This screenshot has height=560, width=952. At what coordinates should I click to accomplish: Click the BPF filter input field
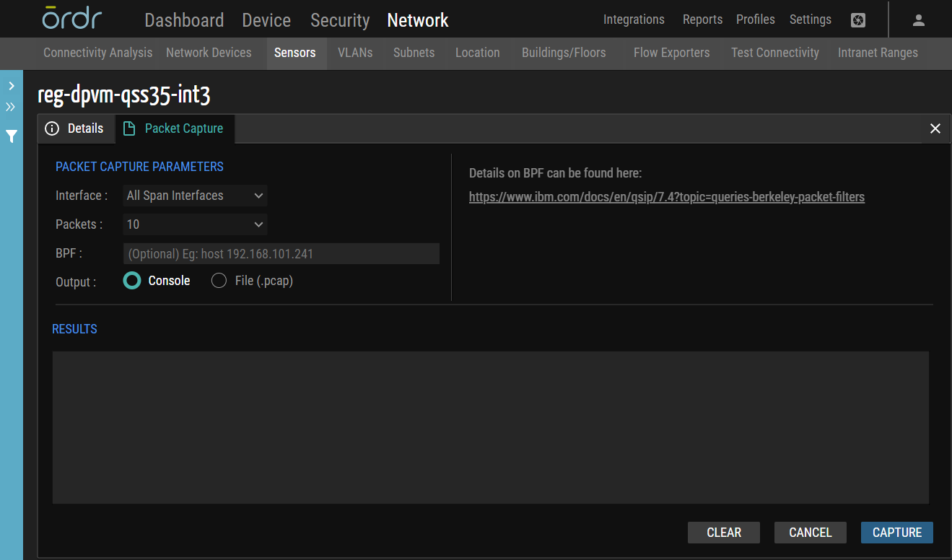(x=281, y=253)
